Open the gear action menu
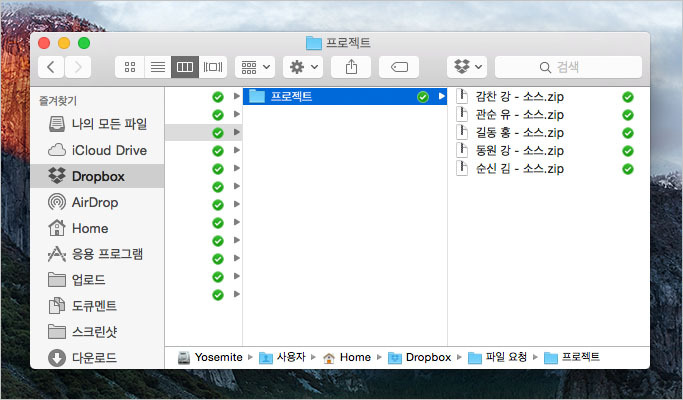The height and width of the screenshot is (400, 683). point(303,67)
